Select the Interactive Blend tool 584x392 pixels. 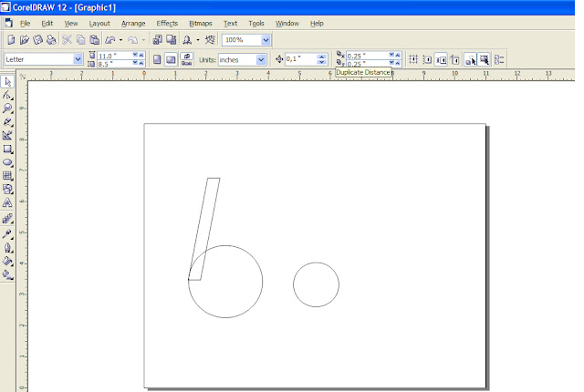tap(7, 219)
